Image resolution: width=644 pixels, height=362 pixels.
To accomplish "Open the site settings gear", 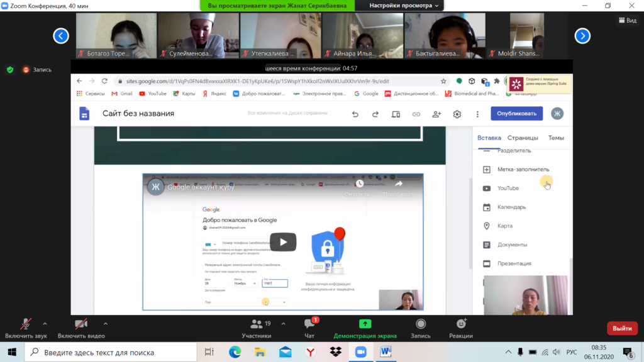I will 457,114.
